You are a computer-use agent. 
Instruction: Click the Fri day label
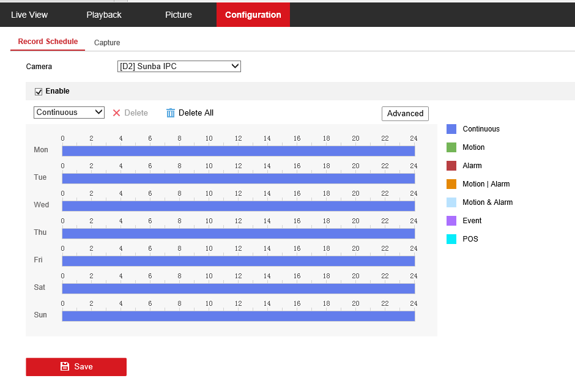tap(38, 260)
